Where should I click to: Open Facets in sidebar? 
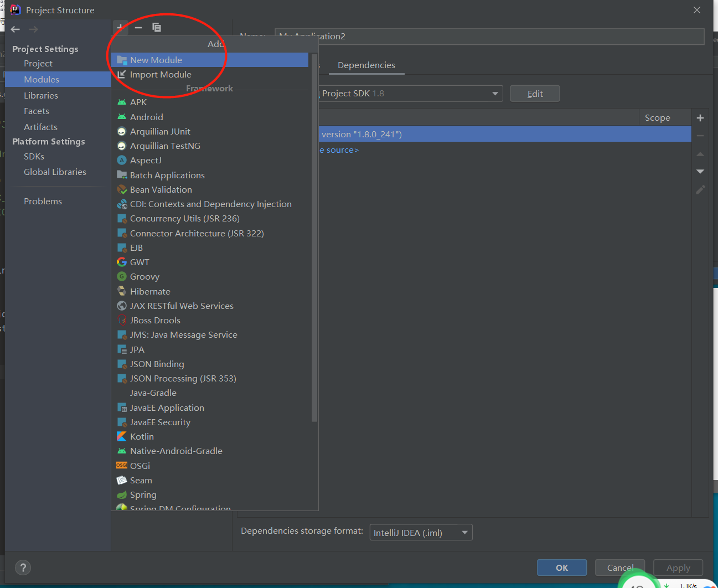coord(58,111)
